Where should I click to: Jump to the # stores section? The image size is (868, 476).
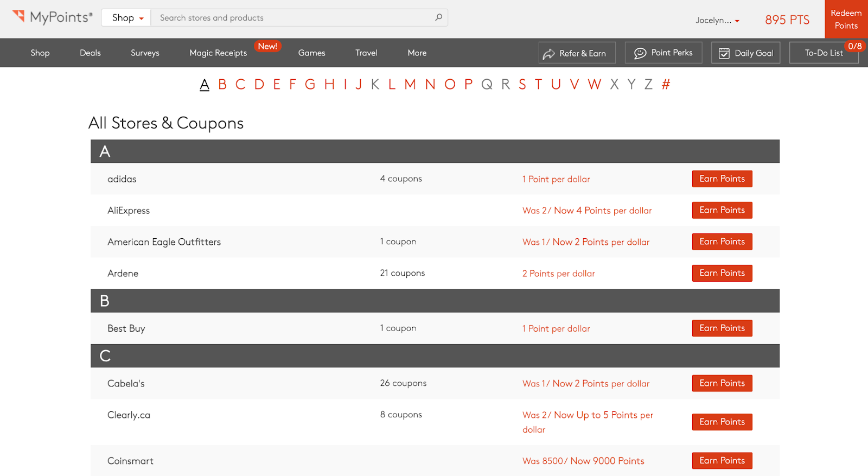click(666, 84)
